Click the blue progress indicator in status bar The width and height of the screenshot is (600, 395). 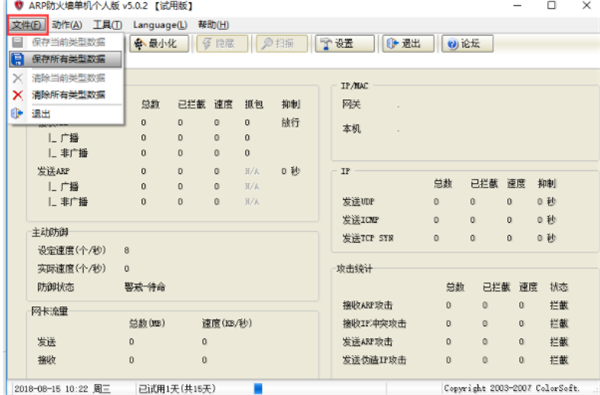click(258, 389)
